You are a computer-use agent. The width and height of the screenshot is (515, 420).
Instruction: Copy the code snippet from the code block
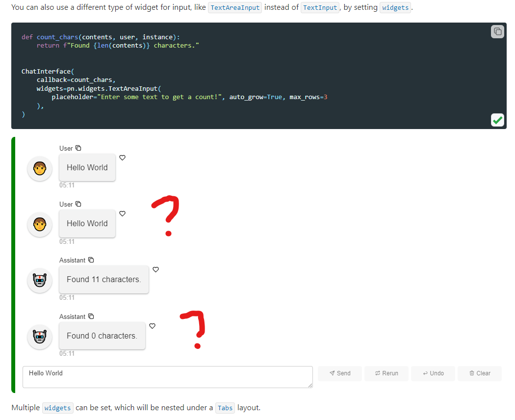click(497, 31)
